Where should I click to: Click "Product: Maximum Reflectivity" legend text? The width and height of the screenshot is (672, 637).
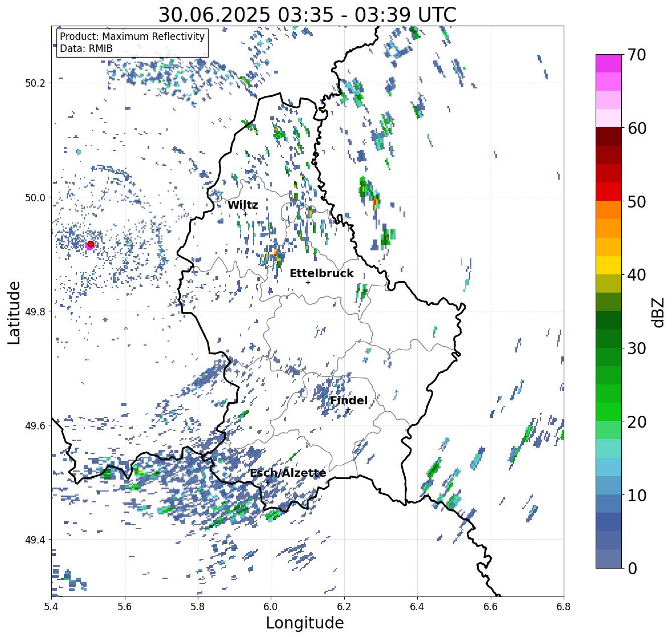click(x=132, y=36)
